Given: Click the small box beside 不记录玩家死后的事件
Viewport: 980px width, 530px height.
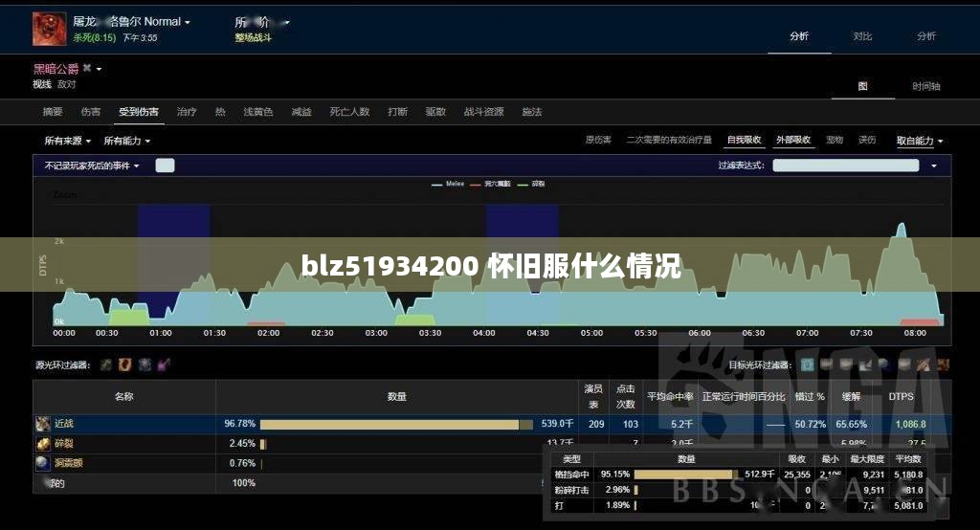Looking at the screenshot, I should pyautogui.click(x=165, y=166).
